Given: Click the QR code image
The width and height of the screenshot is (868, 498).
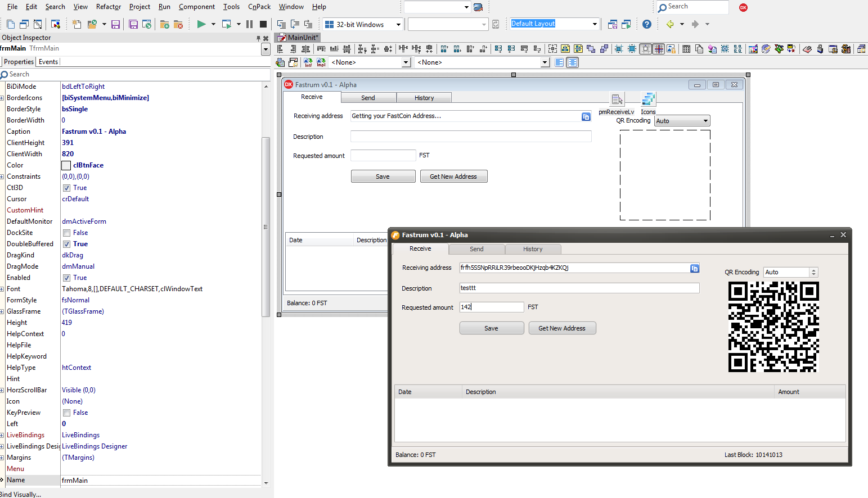Looking at the screenshot, I should (x=773, y=327).
